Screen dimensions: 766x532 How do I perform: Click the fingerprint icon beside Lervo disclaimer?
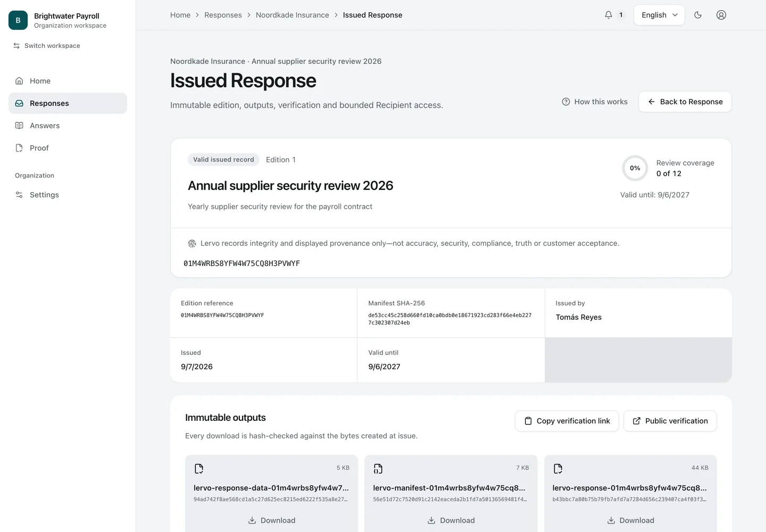[x=192, y=244]
